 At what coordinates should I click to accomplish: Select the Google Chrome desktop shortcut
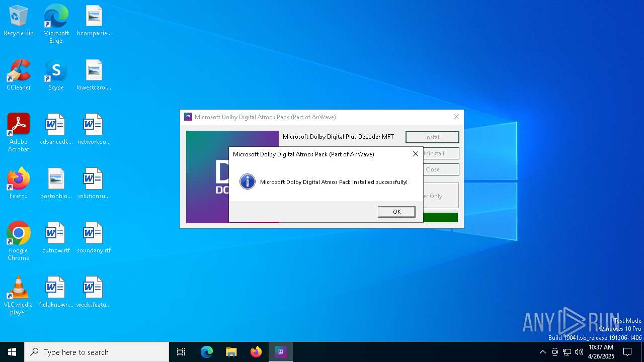pos(19,241)
